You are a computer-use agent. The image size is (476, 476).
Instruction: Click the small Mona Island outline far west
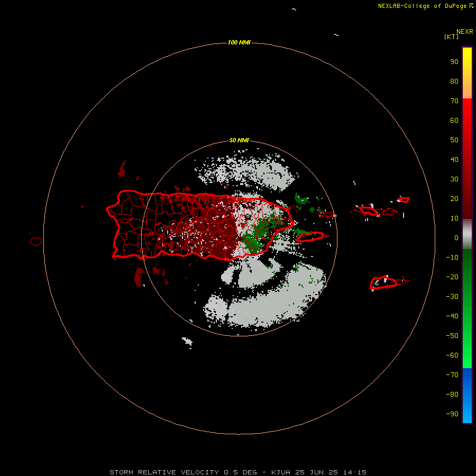coord(36,241)
